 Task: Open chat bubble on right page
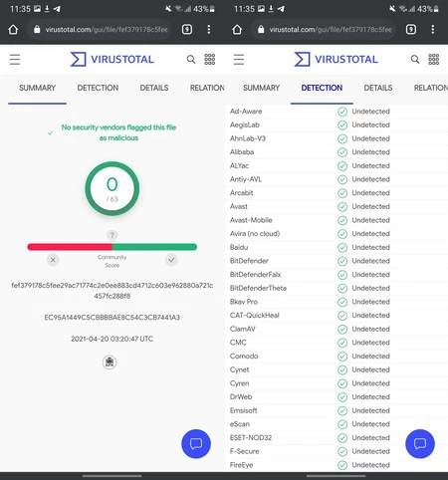pos(420,444)
